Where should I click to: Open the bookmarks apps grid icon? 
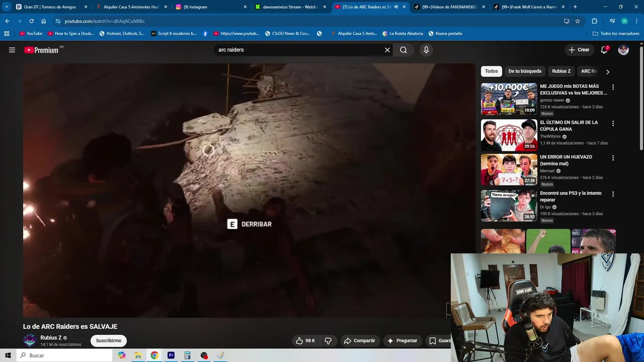(x=7, y=34)
